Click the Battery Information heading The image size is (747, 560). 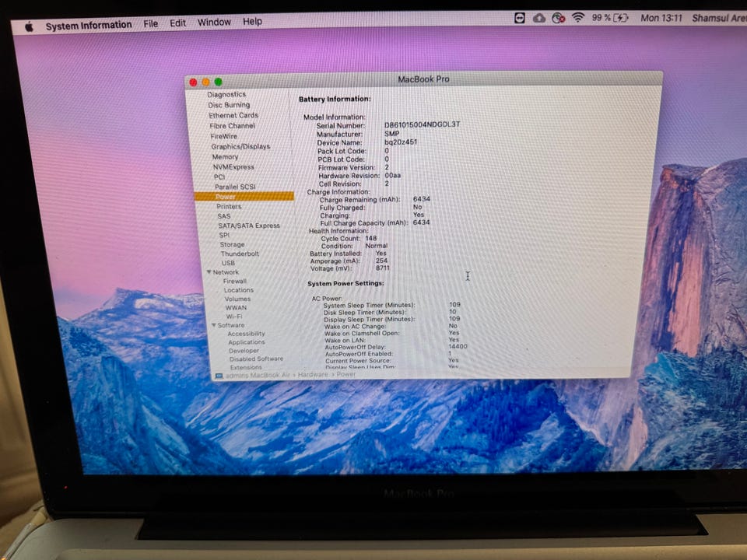click(335, 99)
